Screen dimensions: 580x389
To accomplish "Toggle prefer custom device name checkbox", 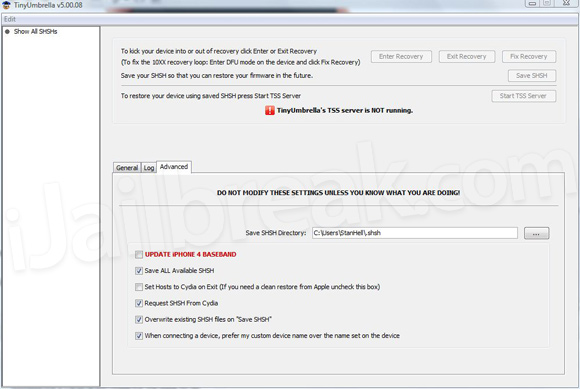I will click(x=139, y=336).
